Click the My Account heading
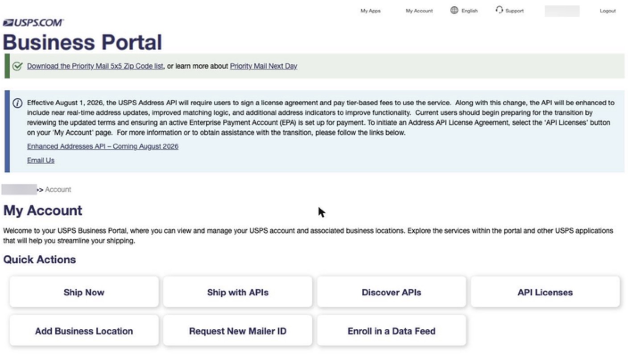The width and height of the screenshot is (628, 364). pos(43,211)
